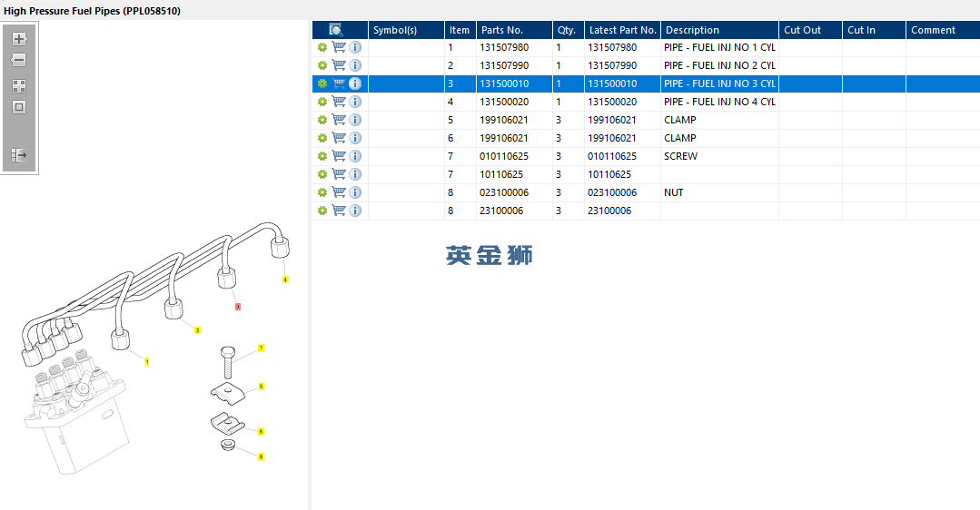Show info for SCREW 010110625
Viewport: 980px width, 510px height.
click(x=355, y=156)
